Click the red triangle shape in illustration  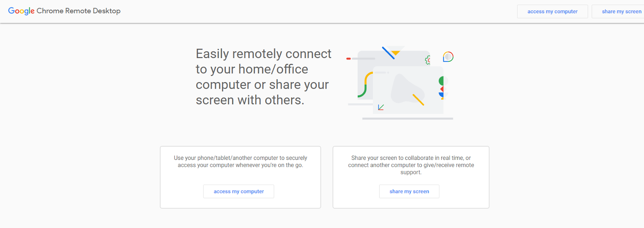pyautogui.click(x=442, y=89)
